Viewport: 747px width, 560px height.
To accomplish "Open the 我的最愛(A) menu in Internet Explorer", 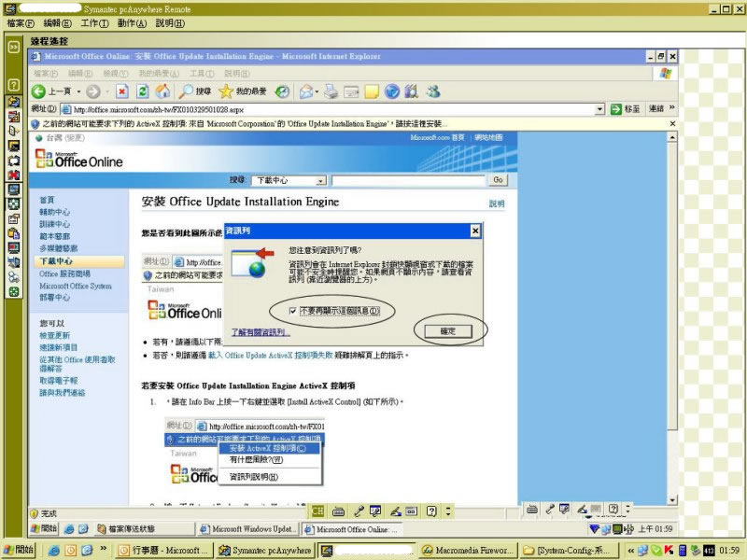I will pyautogui.click(x=159, y=74).
